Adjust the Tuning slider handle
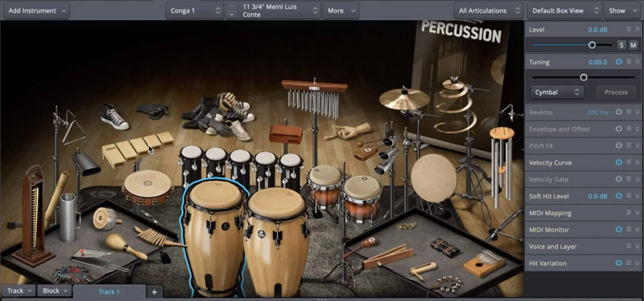 pyautogui.click(x=584, y=78)
